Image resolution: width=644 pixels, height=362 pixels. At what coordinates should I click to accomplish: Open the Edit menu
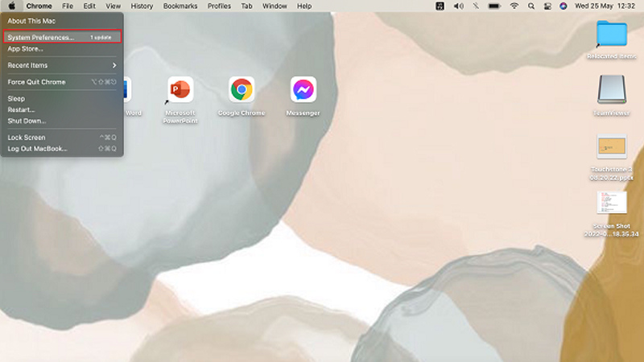point(89,6)
